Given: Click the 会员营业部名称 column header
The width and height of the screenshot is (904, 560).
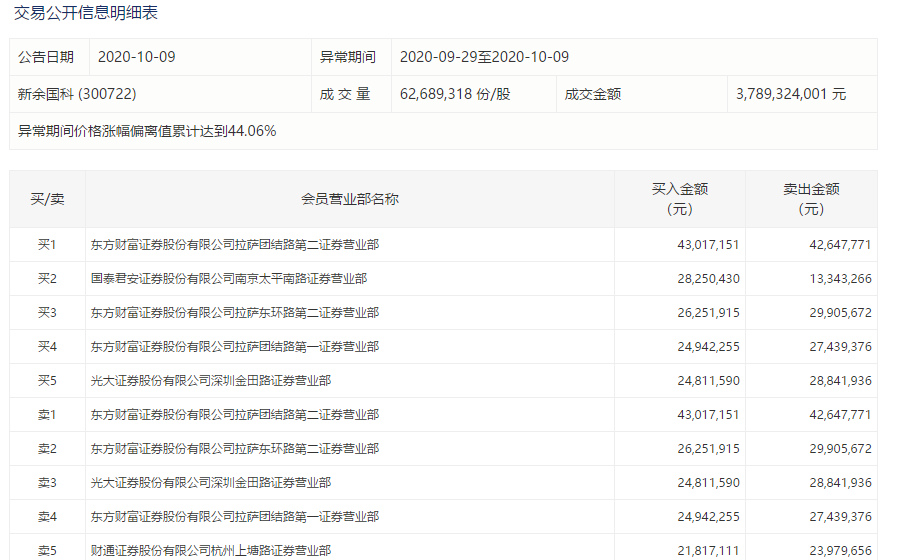Looking at the screenshot, I should click(x=350, y=199).
